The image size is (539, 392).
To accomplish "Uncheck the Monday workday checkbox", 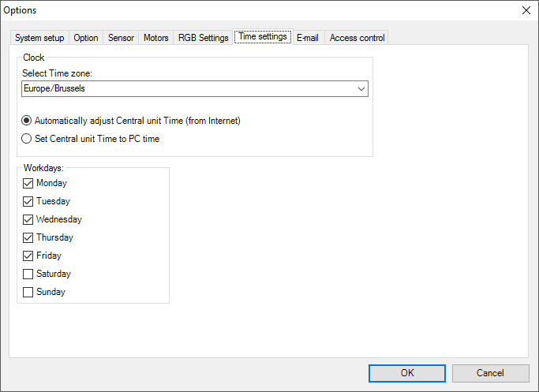I will pos(28,184).
